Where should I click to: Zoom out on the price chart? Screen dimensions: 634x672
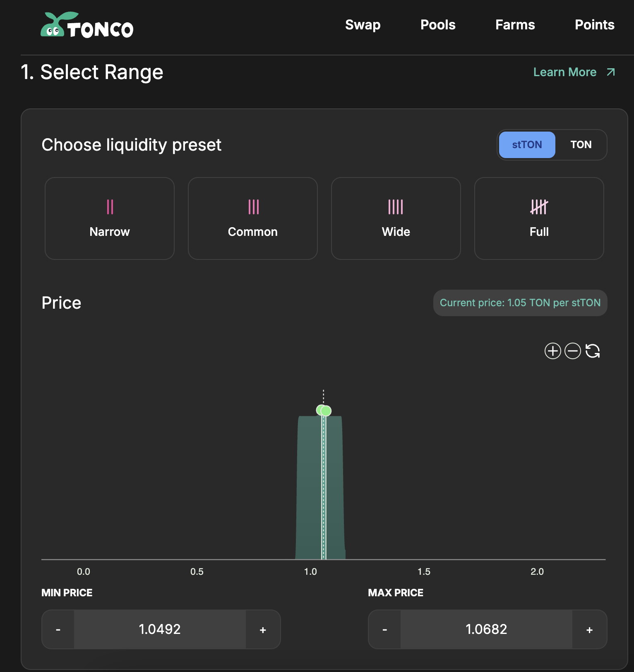coord(573,351)
